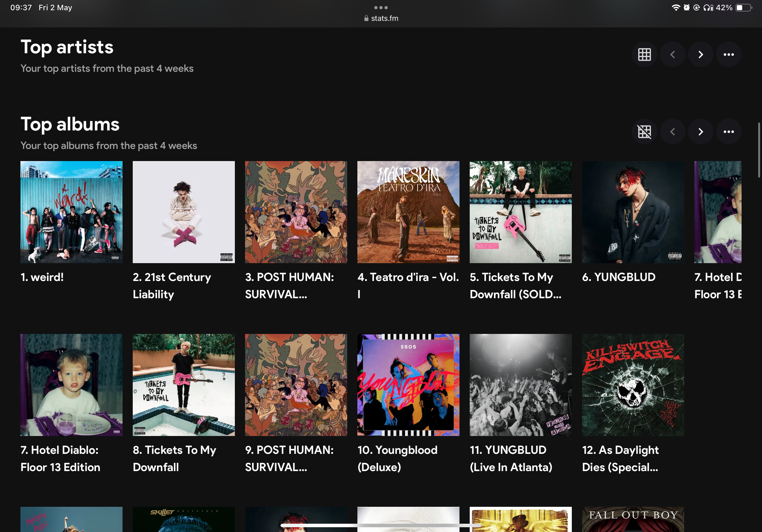Open 21st Century Liability album cover
Image resolution: width=762 pixels, height=532 pixels.
(x=183, y=212)
